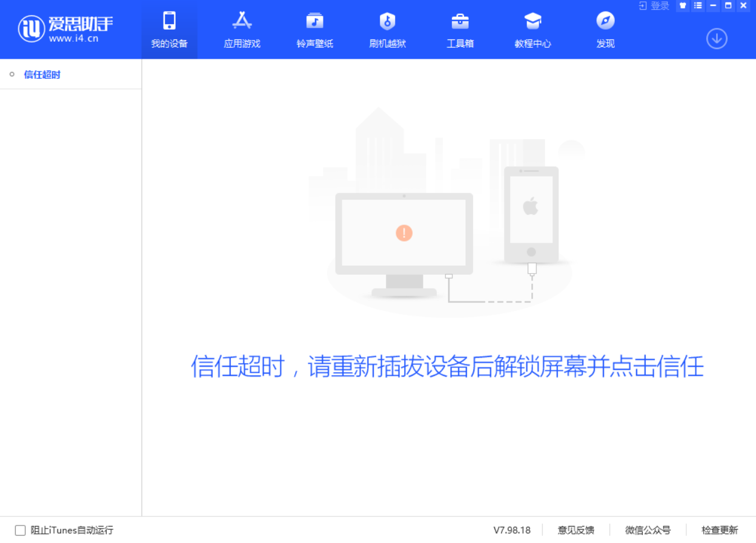This screenshot has height=543, width=756.
Task: Open 微信公众号
Action: 648,530
